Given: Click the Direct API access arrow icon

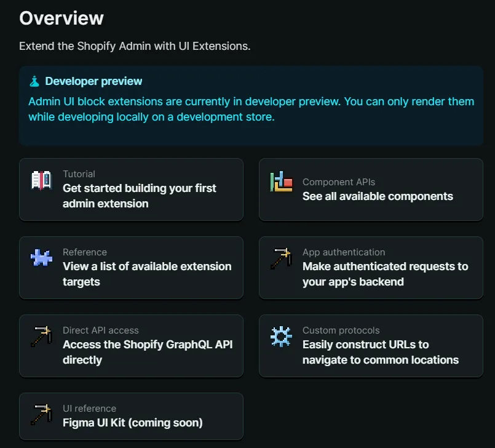Looking at the screenshot, I should tap(41, 337).
